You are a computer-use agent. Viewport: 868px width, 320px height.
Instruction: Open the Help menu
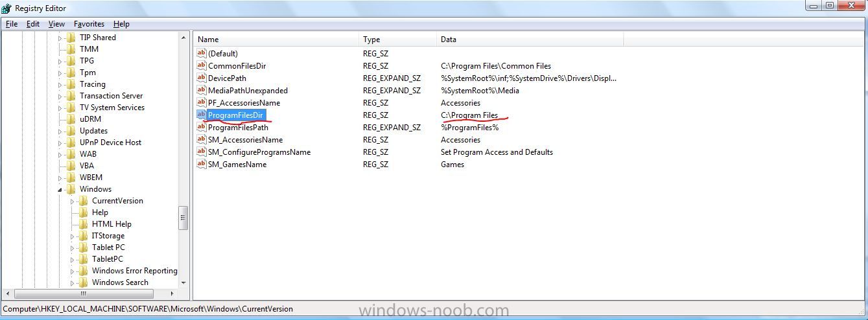point(121,24)
